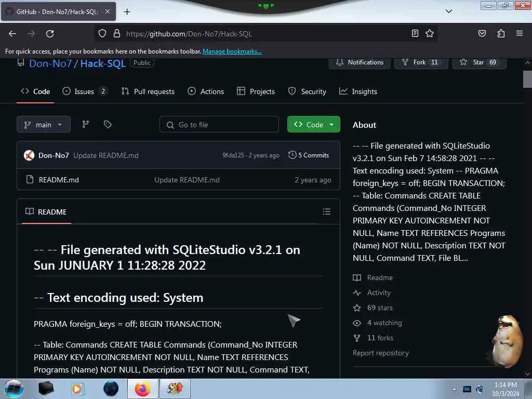Image resolution: width=532 pixels, height=399 pixels.
Task: Click the taskbar clock showing 1:14 PM
Action: (506, 389)
